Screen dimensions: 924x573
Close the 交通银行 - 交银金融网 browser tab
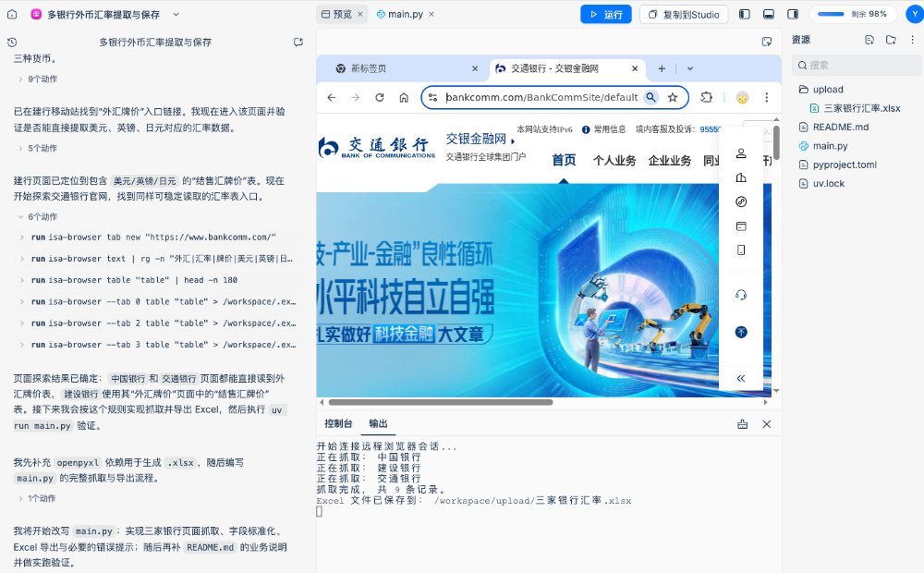click(x=635, y=68)
